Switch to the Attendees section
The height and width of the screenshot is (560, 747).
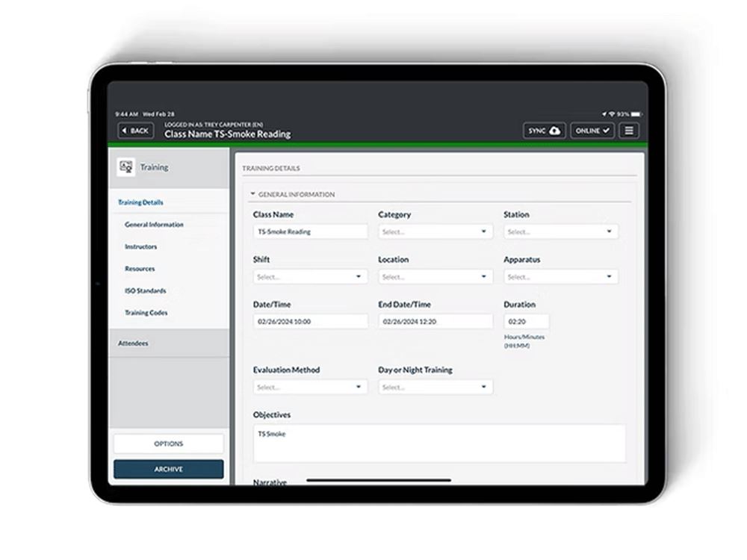click(x=133, y=343)
